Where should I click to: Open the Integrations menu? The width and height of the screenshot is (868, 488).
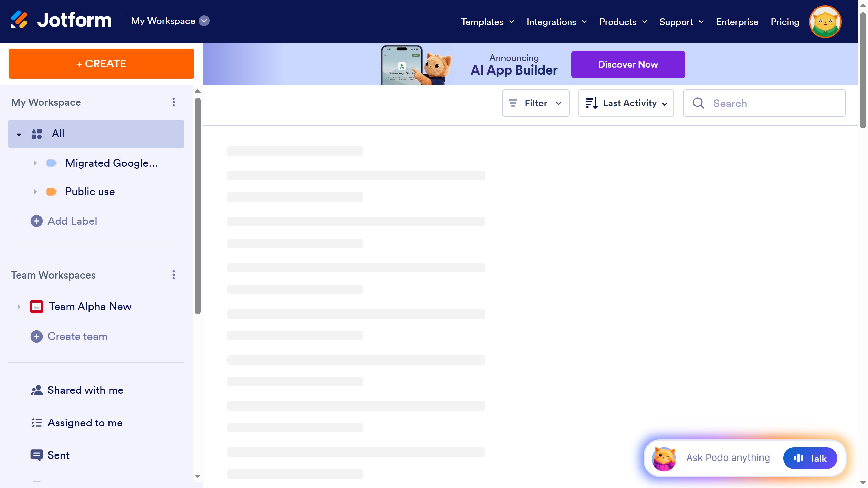point(557,22)
